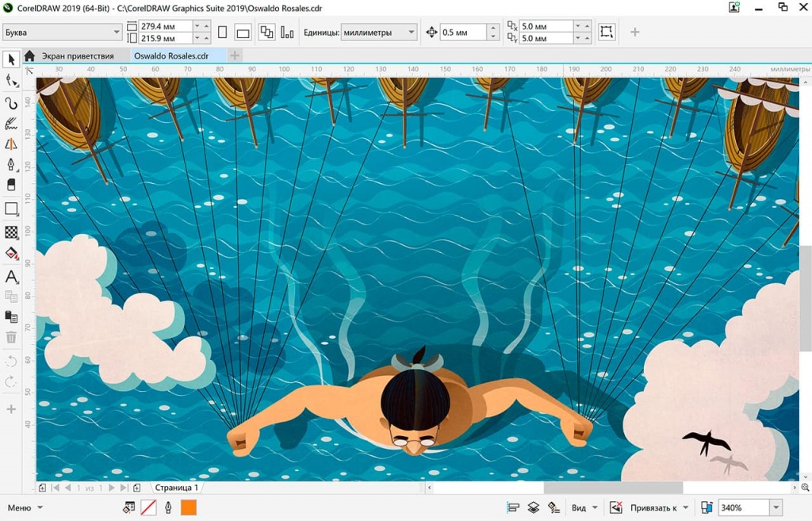Image resolution: width=812 pixels, height=521 pixels.
Task: Edit the nudge distance 0.5 мм field
Action: [463, 32]
